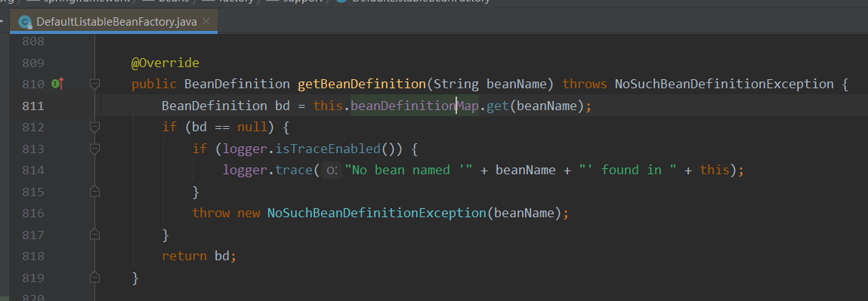Image resolution: width=868 pixels, height=301 pixels.
Task: Close the DefaultListableBeanFactory.java tab
Action: point(206,22)
